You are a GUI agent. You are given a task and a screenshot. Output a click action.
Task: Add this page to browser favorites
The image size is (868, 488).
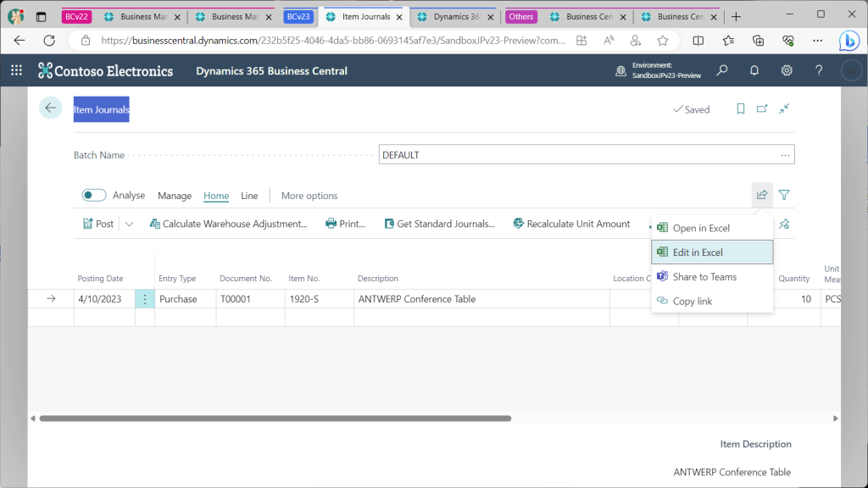pos(663,41)
